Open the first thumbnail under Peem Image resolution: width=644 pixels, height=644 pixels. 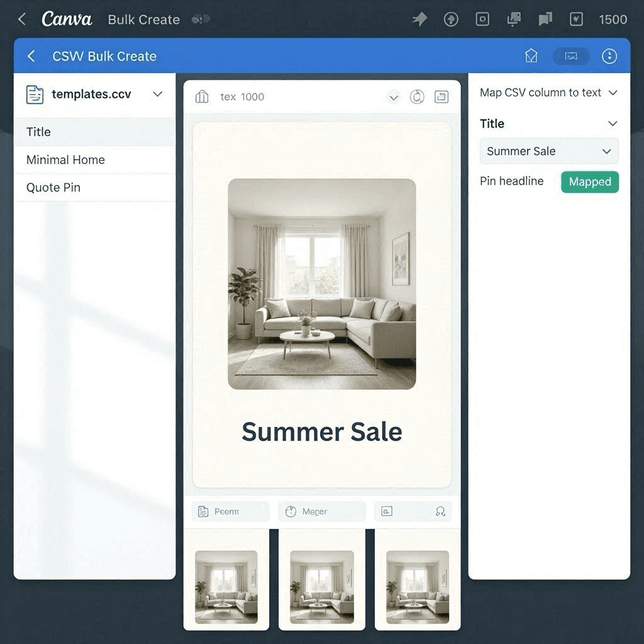tap(226, 587)
